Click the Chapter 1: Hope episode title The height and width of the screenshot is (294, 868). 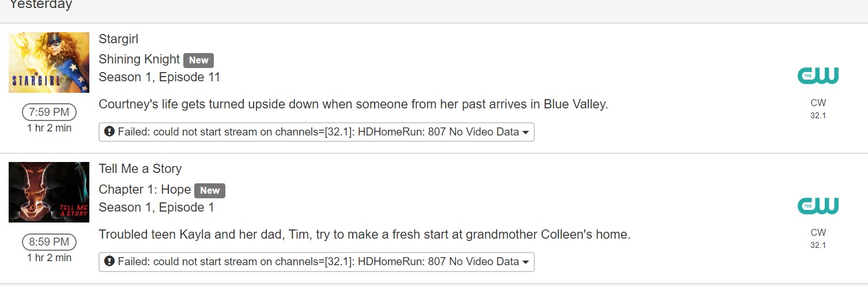pos(145,190)
